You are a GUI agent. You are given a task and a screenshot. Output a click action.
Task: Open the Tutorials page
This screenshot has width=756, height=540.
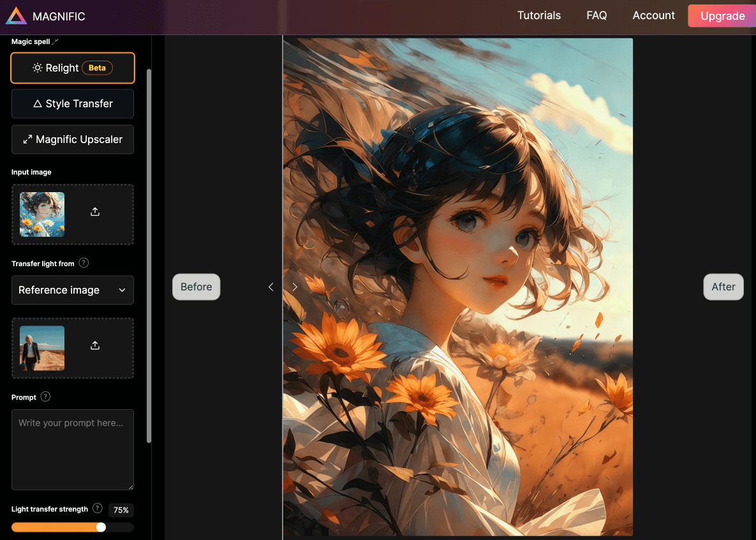(538, 16)
